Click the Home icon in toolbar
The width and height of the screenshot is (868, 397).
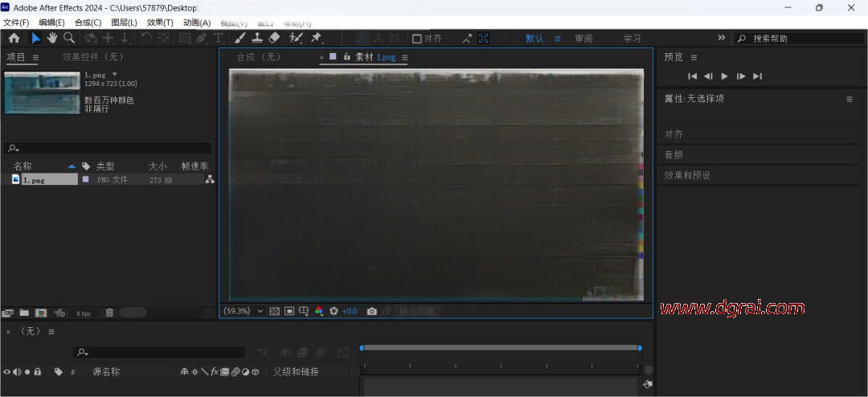pyautogui.click(x=14, y=38)
